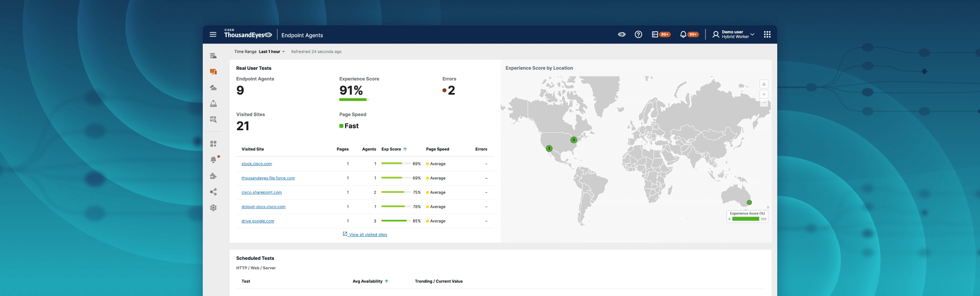The image size is (980, 296).
Task: Click the Australia map marker
Action: (749, 203)
